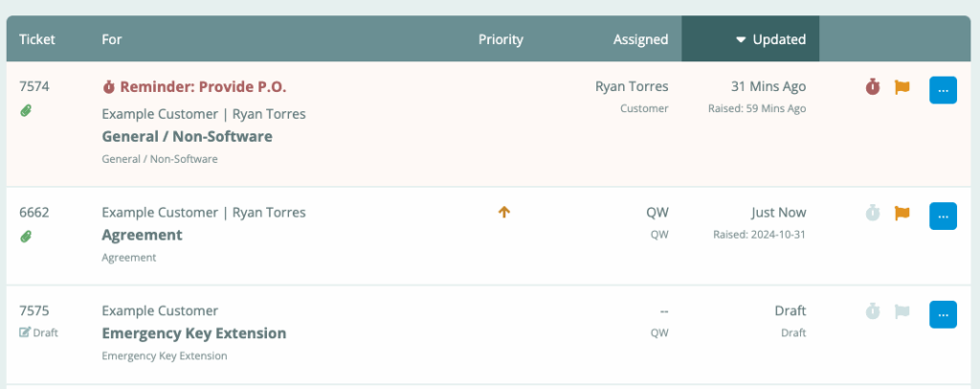980x389 pixels.
Task: Sort tickets by the Priority column
Action: pos(501,39)
